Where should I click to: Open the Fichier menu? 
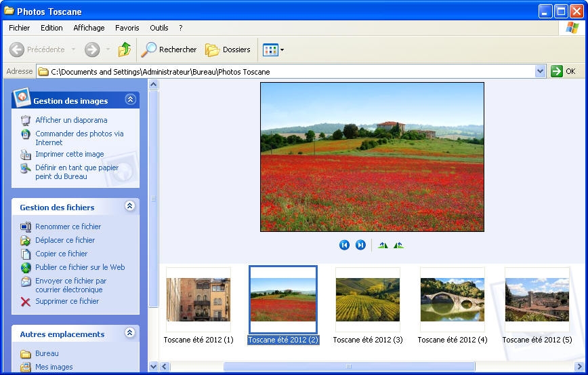tap(19, 28)
